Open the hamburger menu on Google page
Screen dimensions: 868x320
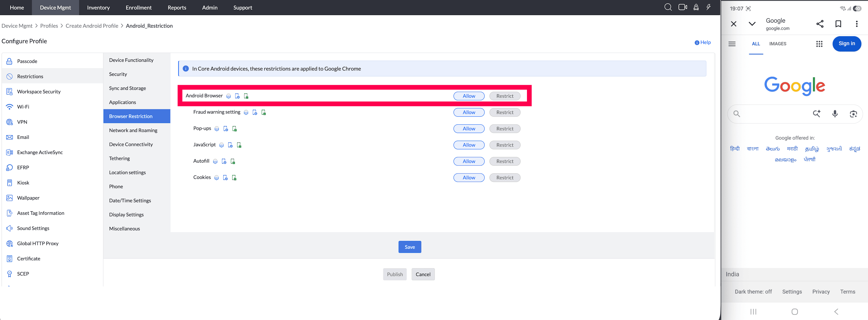(x=732, y=44)
